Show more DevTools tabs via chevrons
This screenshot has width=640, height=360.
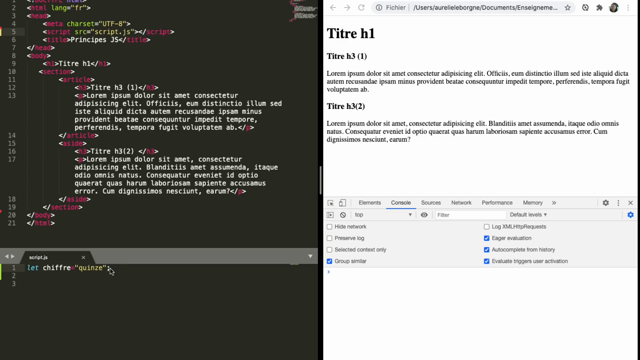point(554,203)
